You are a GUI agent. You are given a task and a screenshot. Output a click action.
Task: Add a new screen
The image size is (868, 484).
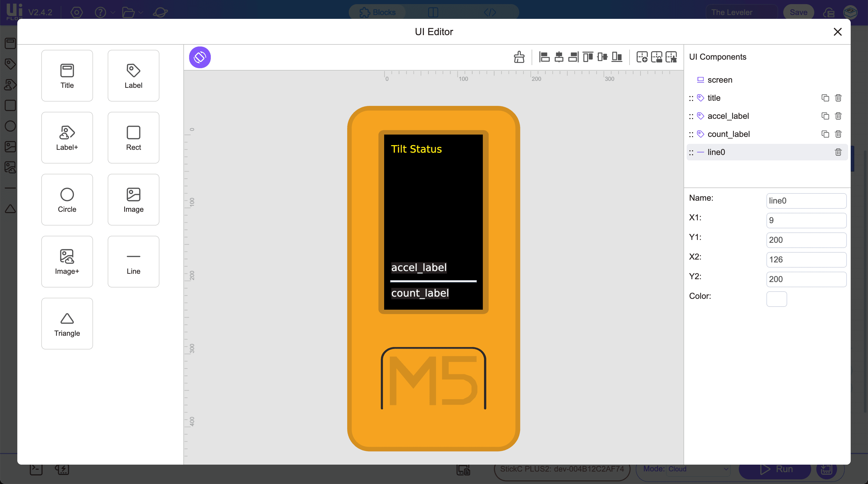[x=642, y=57]
